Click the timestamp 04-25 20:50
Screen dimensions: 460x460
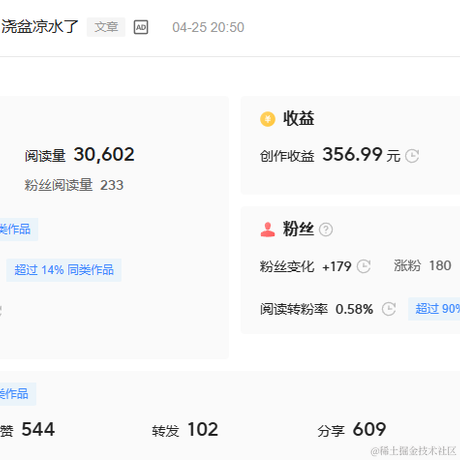(x=208, y=27)
